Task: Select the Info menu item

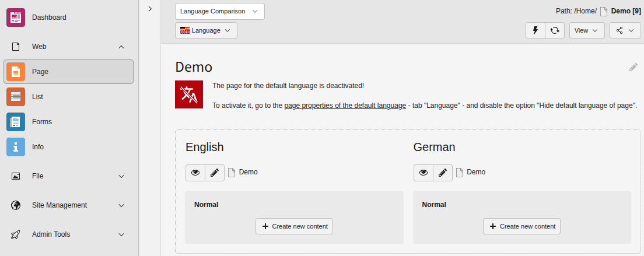Action: coord(69,147)
